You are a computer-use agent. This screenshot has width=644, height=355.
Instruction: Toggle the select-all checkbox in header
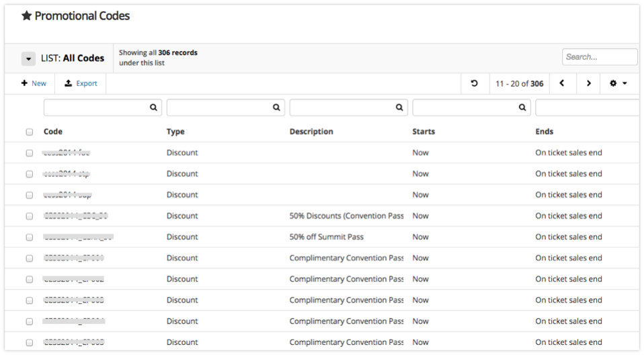point(30,132)
